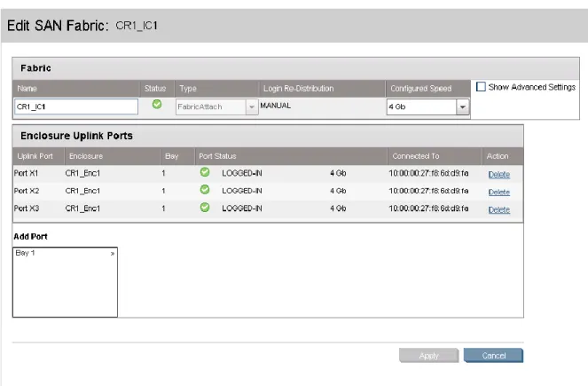The height and width of the screenshot is (386, 588).
Task: Click the Add Port heading
Action: pyautogui.click(x=30, y=237)
